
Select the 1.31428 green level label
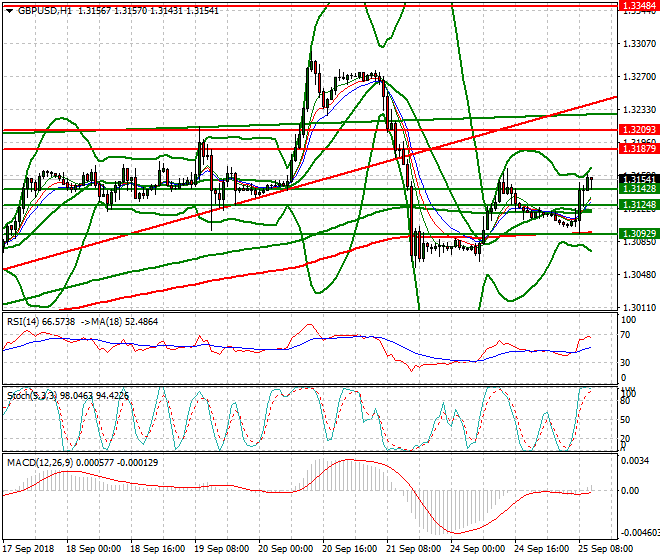(x=639, y=189)
